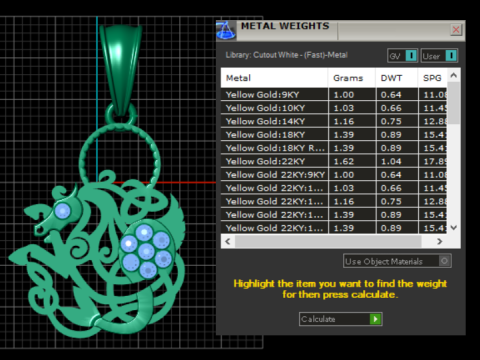
Task: Click the DWT column header
Action: pyautogui.click(x=397, y=78)
